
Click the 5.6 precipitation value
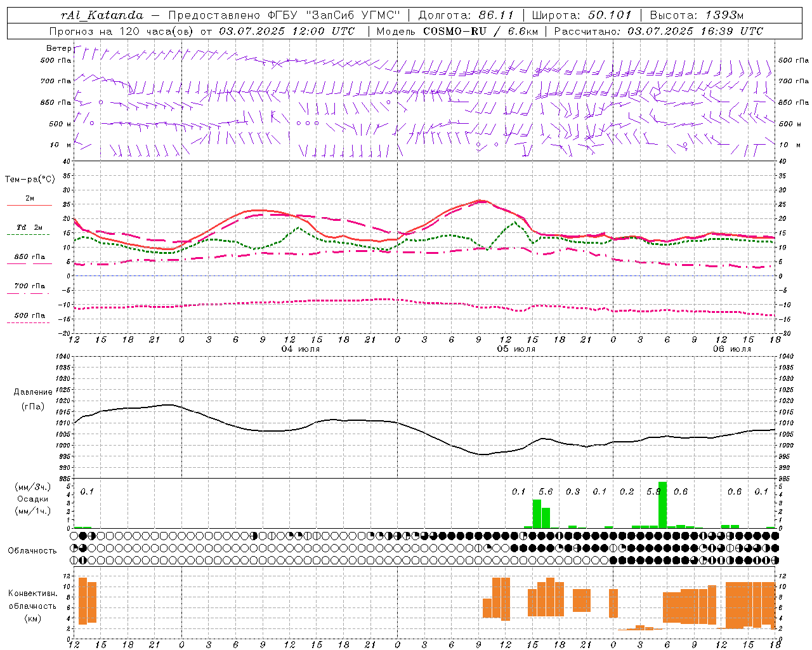click(x=546, y=491)
